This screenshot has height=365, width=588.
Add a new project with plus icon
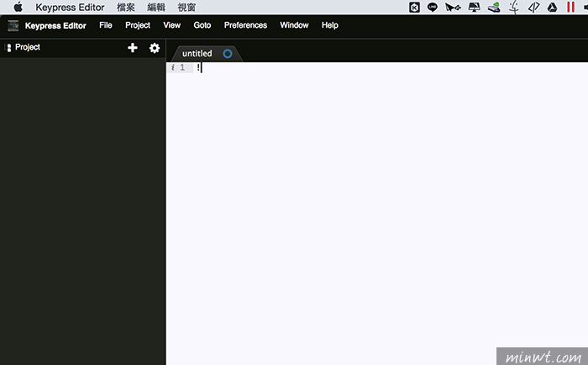(133, 48)
